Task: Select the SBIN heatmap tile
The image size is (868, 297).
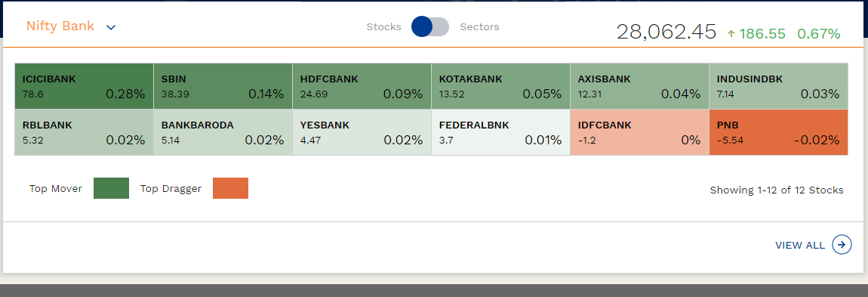Action: [x=223, y=86]
